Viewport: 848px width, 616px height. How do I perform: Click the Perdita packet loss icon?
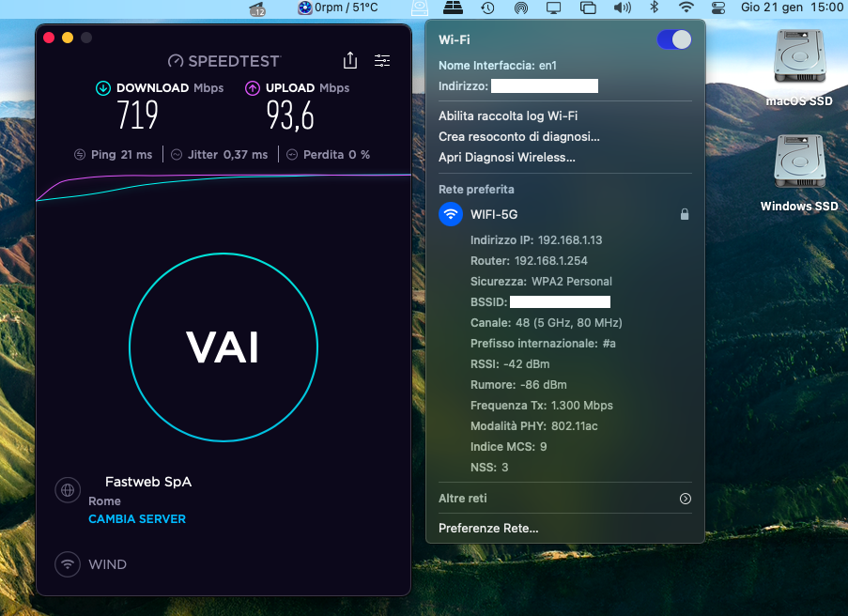[292, 155]
